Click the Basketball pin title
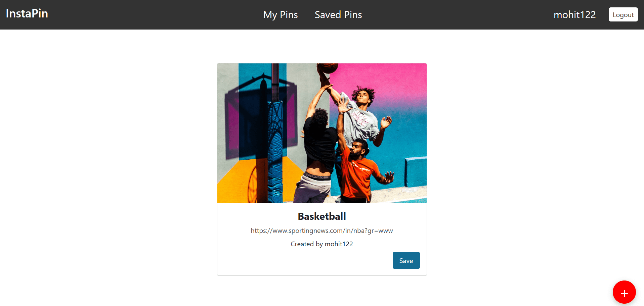The image size is (644, 306). click(322, 216)
